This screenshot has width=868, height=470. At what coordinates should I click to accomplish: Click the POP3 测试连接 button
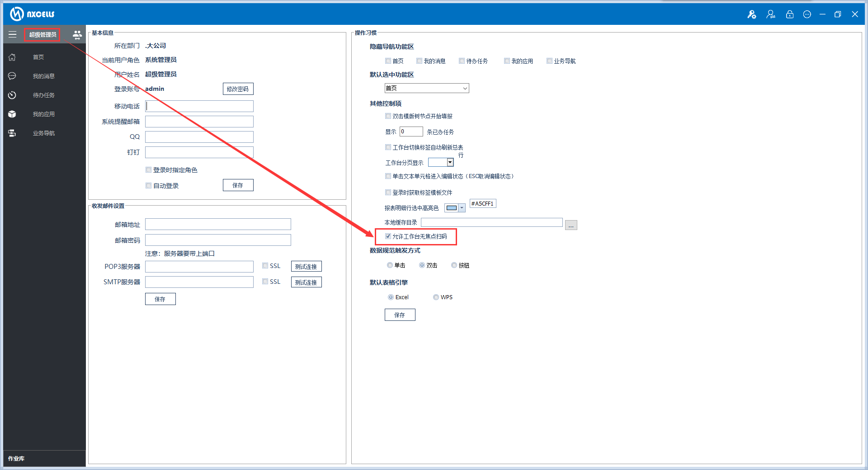pos(306,267)
